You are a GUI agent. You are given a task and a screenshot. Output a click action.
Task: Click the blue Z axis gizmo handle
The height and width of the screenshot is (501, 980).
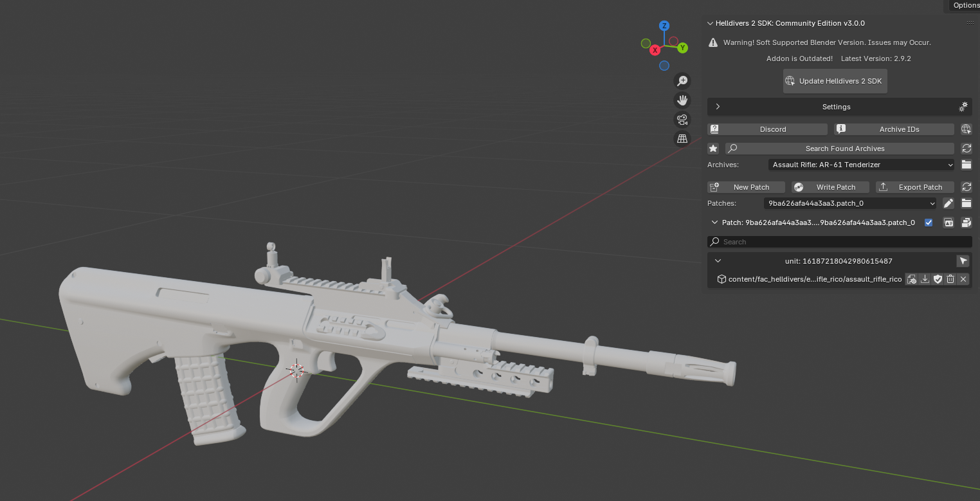[x=664, y=26]
